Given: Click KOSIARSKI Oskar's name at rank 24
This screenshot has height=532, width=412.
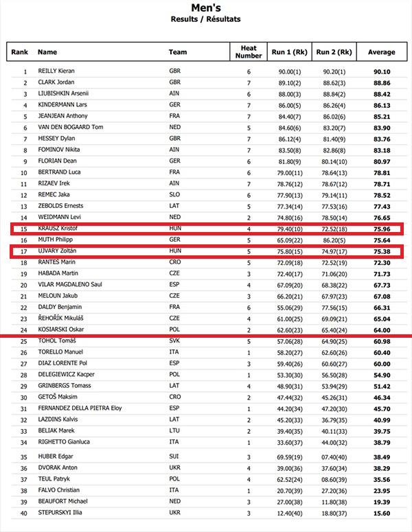Looking at the screenshot, I should (x=60, y=329).
